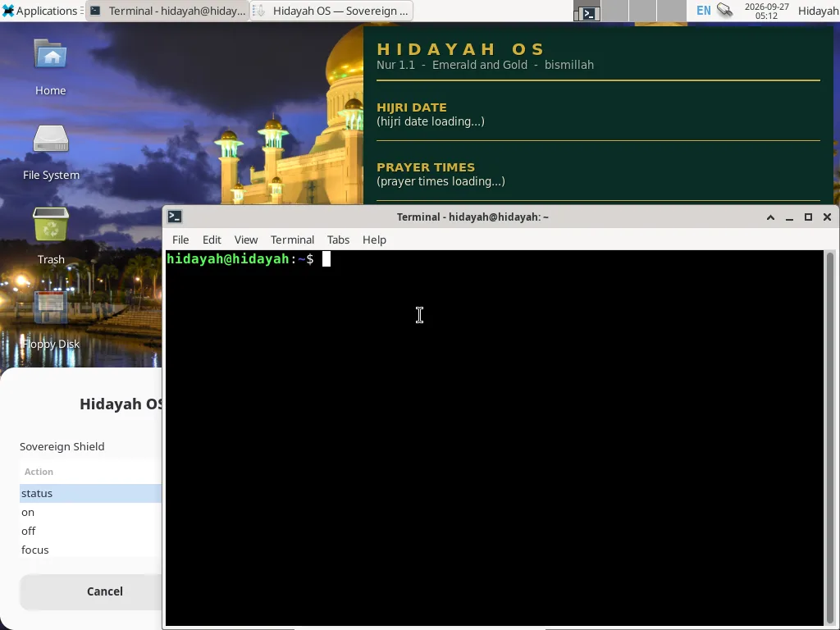
Task: Select the first workspace with terminal
Action: [587, 11]
